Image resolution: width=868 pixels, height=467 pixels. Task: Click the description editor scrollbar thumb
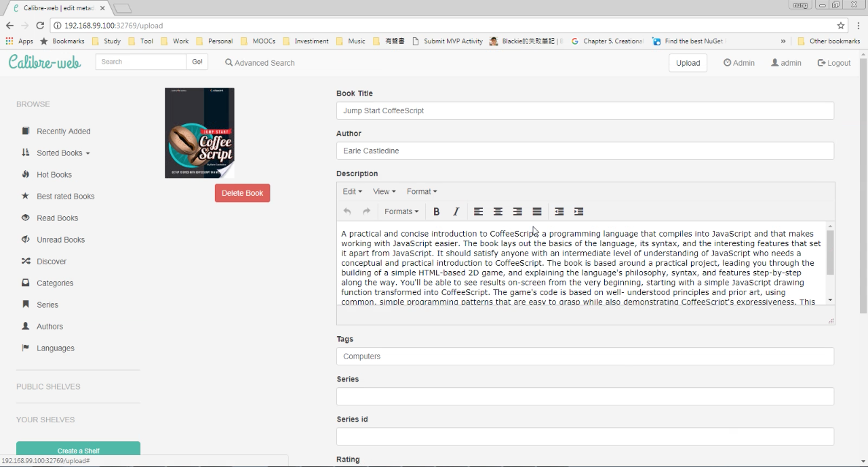[830, 252]
